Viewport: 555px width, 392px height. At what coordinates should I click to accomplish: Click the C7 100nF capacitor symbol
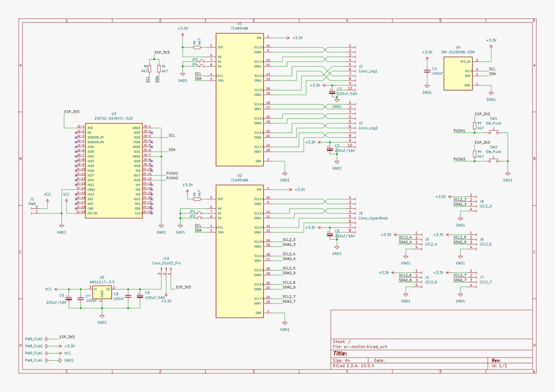point(80,298)
